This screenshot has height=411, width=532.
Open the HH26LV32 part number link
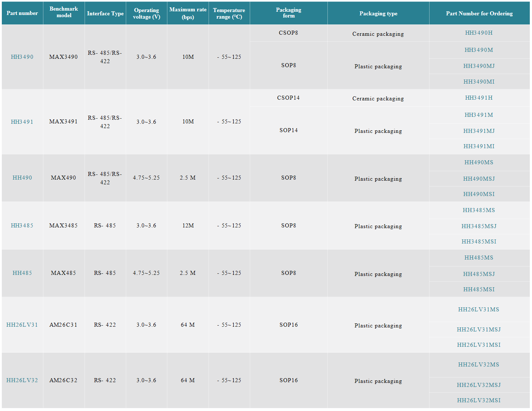[x=22, y=380]
